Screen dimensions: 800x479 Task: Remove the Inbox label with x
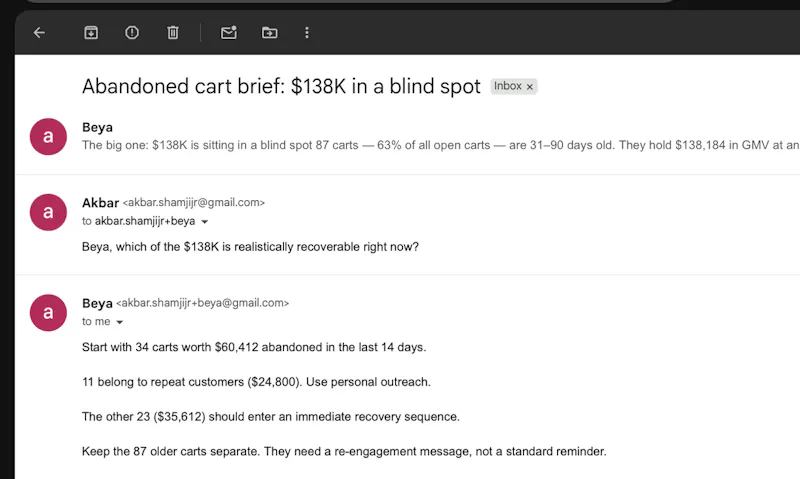pyautogui.click(x=530, y=87)
